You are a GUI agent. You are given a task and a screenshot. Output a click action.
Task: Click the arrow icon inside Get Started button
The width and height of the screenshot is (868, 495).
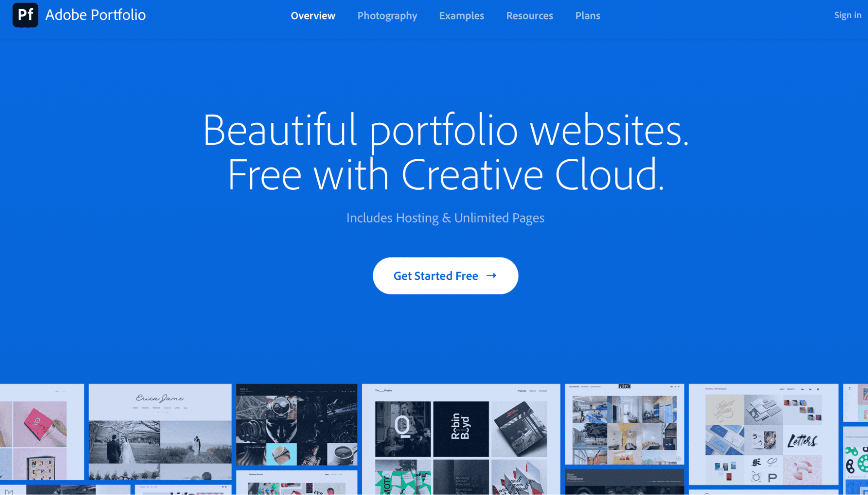click(x=492, y=275)
